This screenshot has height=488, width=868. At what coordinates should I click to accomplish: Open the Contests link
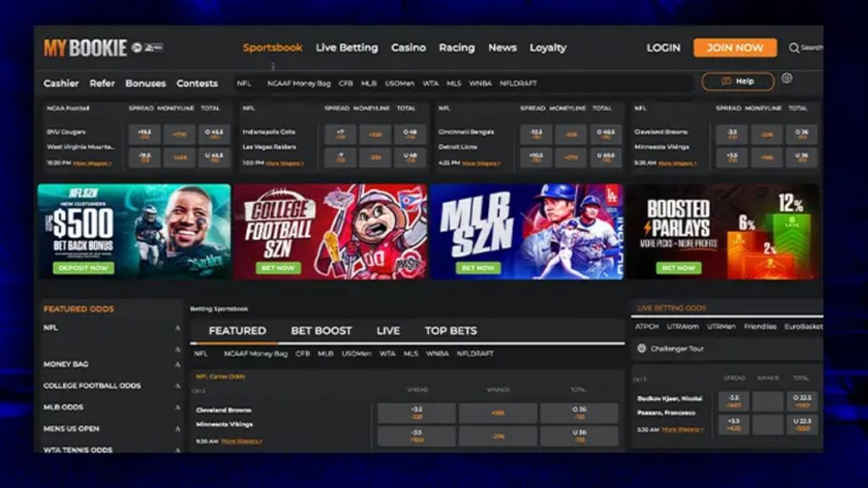(x=197, y=83)
